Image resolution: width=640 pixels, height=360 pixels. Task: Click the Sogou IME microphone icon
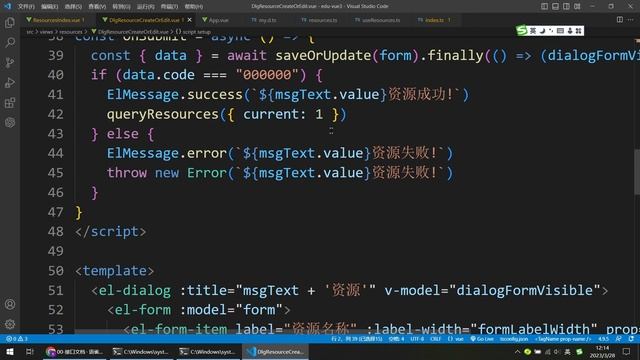point(570,31)
